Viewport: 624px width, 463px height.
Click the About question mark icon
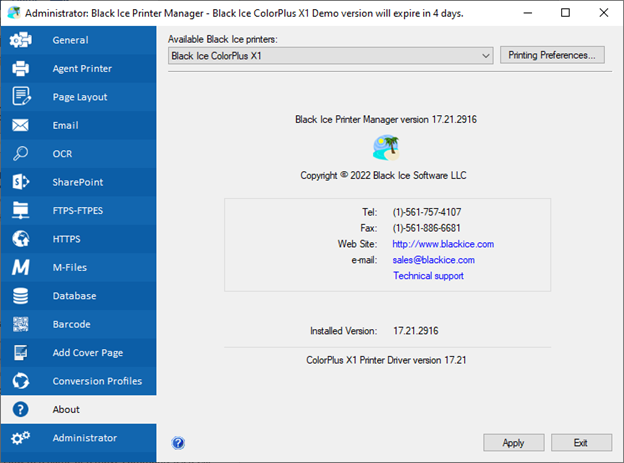[20, 409]
